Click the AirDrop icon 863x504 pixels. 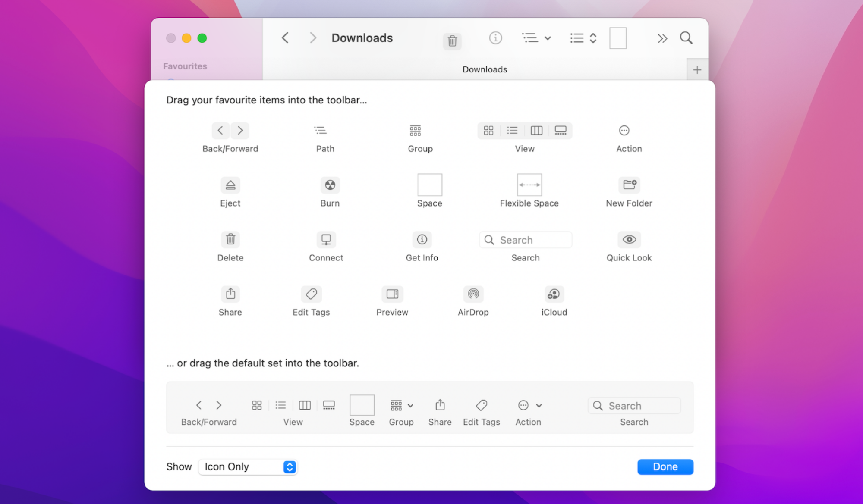(473, 294)
